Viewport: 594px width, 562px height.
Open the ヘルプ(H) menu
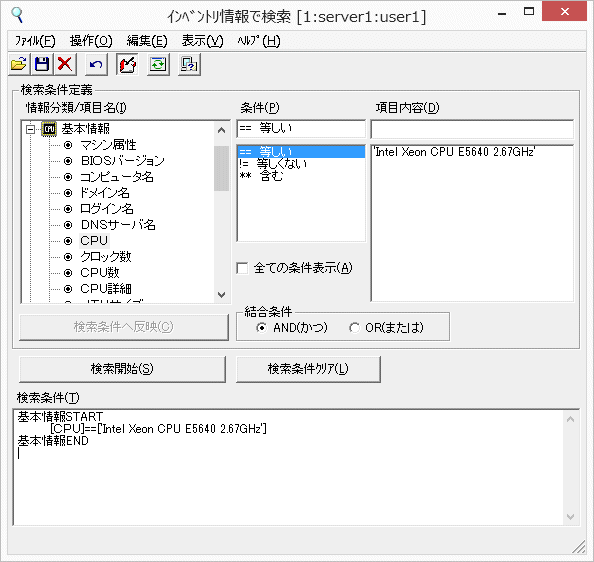[259, 41]
